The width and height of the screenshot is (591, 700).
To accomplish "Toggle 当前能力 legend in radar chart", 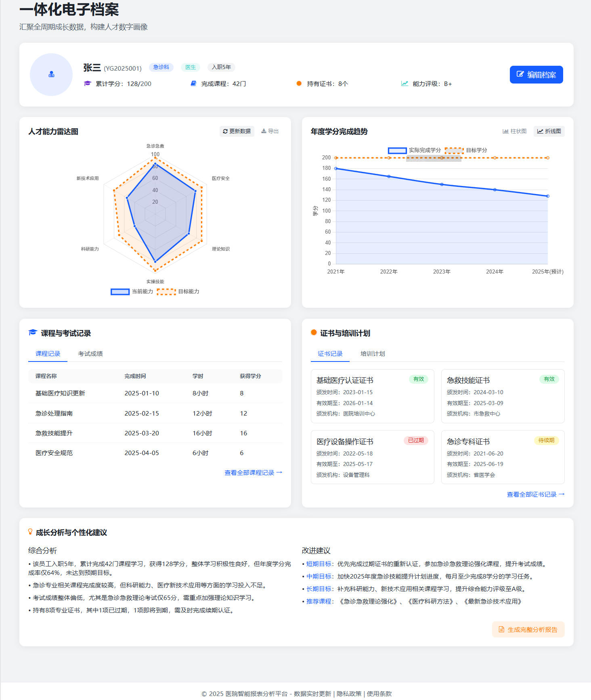I will click(132, 292).
